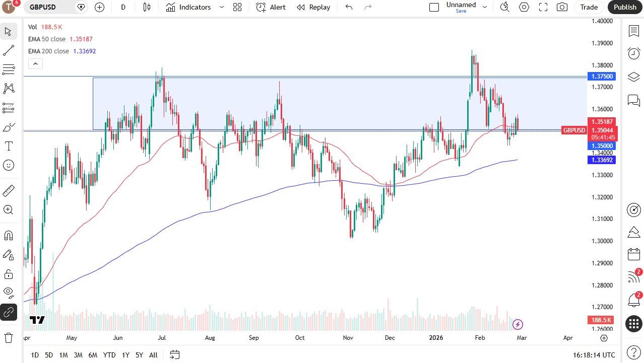Select the Zoom In tool
The width and height of the screenshot is (644, 363).
[x=8, y=210]
